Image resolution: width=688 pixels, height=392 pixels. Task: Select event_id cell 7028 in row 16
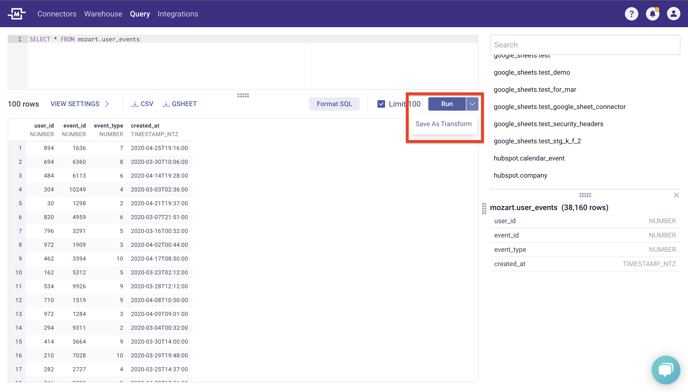point(79,356)
